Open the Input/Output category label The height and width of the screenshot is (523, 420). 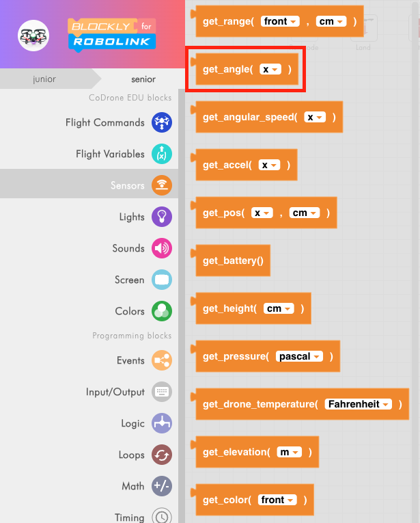pyautogui.click(x=115, y=392)
